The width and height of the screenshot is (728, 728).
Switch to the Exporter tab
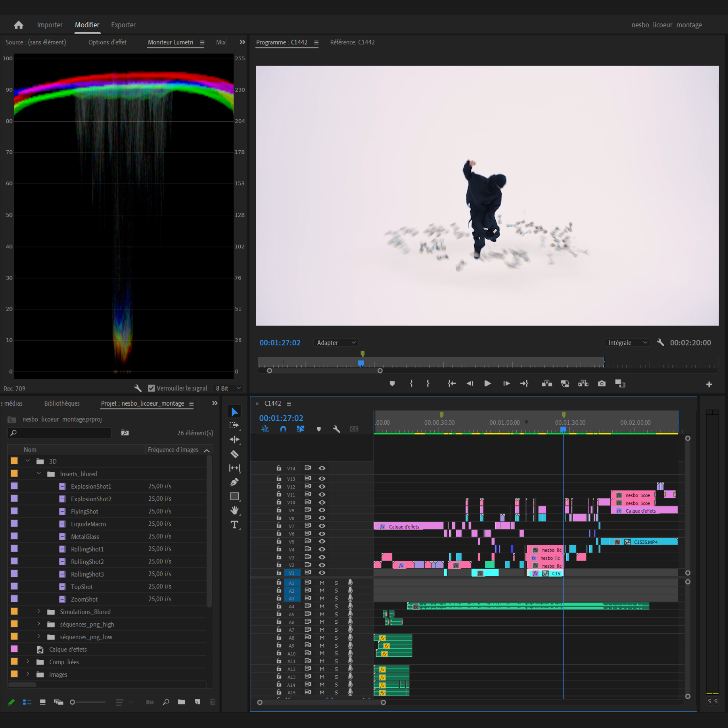[x=123, y=25]
